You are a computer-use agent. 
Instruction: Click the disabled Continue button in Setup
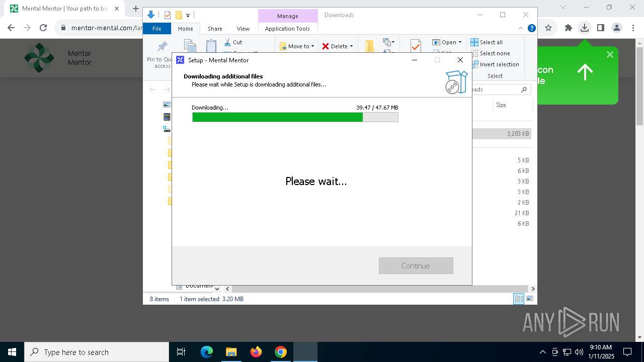pos(416,265)
